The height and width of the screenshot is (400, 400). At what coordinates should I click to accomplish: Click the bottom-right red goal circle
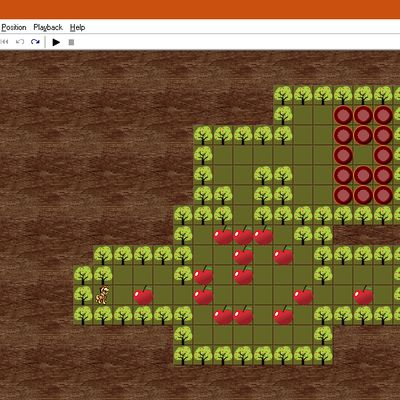(383, 195)
